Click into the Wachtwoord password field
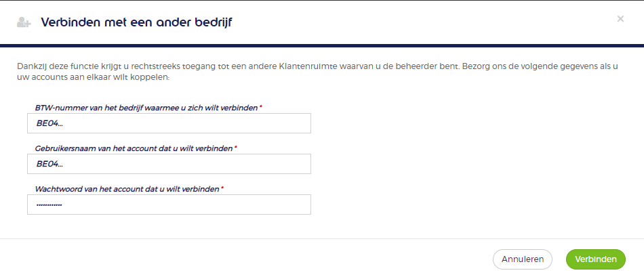The height and width of the screenshot is (279, 644). coord(169,205)
